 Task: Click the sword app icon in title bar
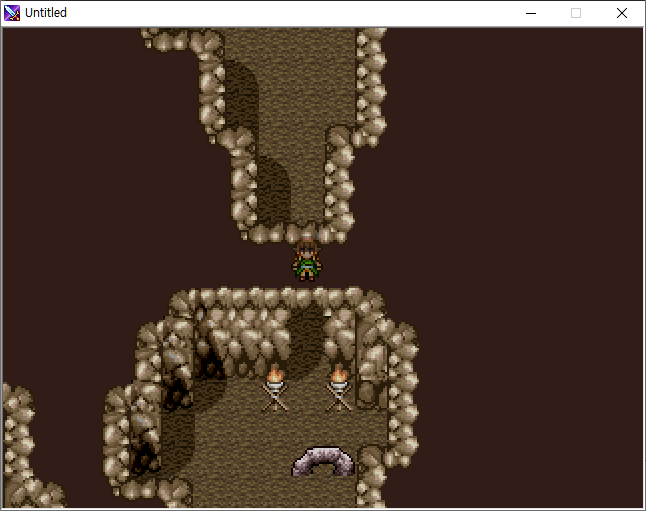pos(12,13)
